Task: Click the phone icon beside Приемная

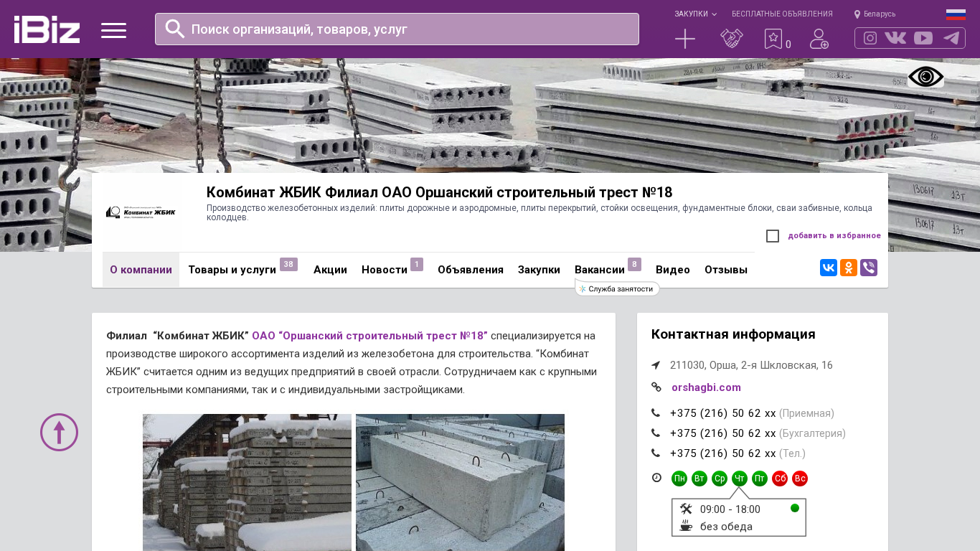Action: click(x=656, y=413)
